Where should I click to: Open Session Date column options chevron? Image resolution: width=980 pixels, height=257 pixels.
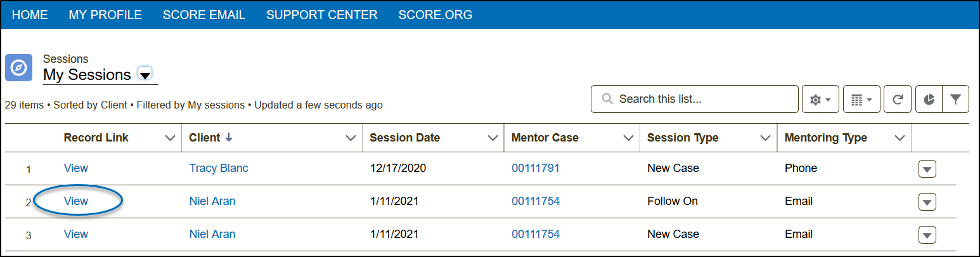pyautogui.click(x=491, y=138)
